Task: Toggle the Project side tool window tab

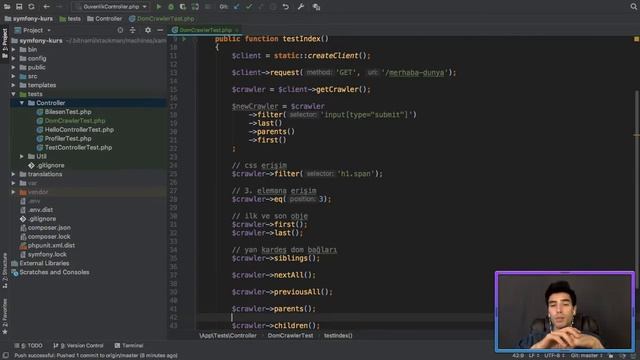Action: click(x=4, y=43)
